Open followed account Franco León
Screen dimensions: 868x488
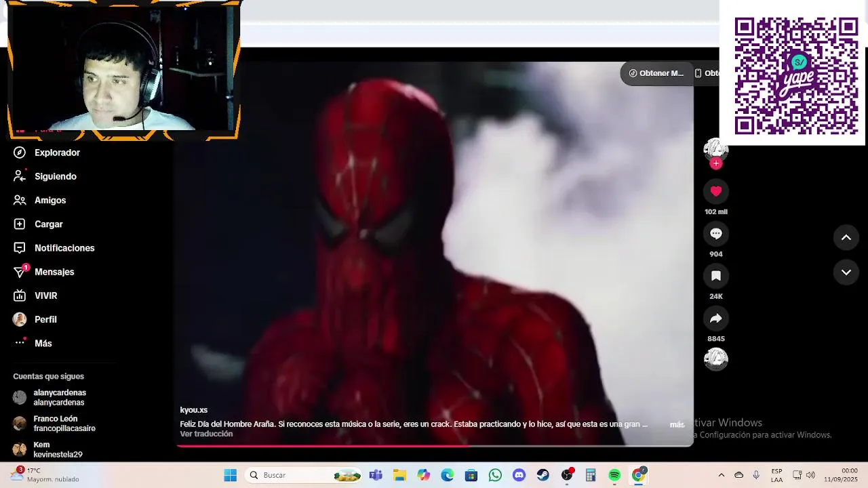click(x=54, y=424)
